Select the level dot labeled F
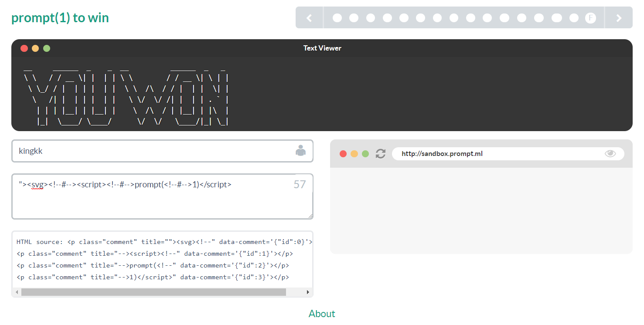644x325 pixels. [590, 18]
